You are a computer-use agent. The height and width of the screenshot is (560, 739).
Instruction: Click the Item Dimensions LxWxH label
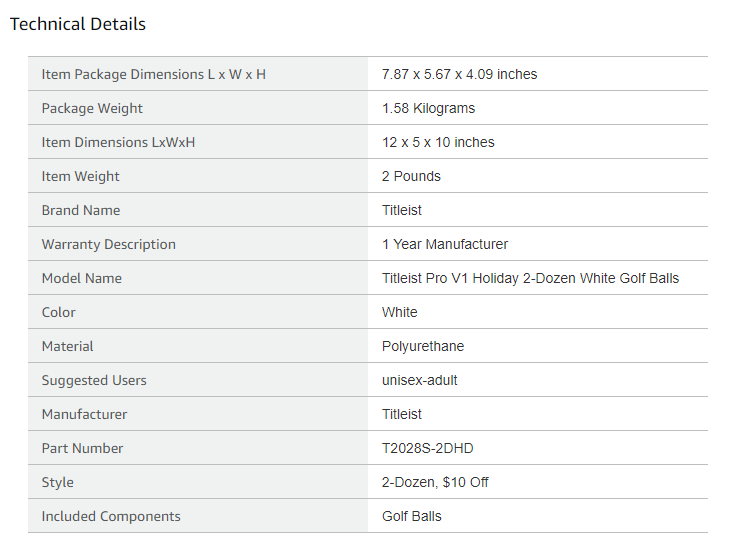click(x=118, y=142)
